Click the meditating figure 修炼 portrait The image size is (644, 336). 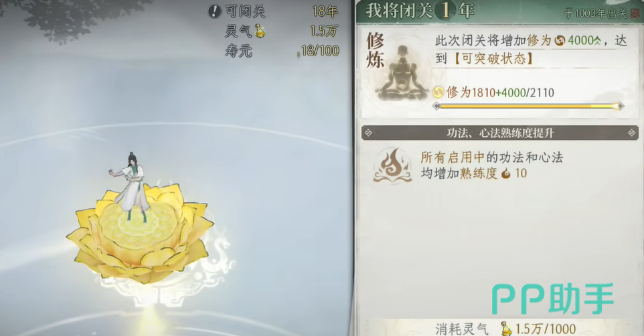[x=402, y=72]
